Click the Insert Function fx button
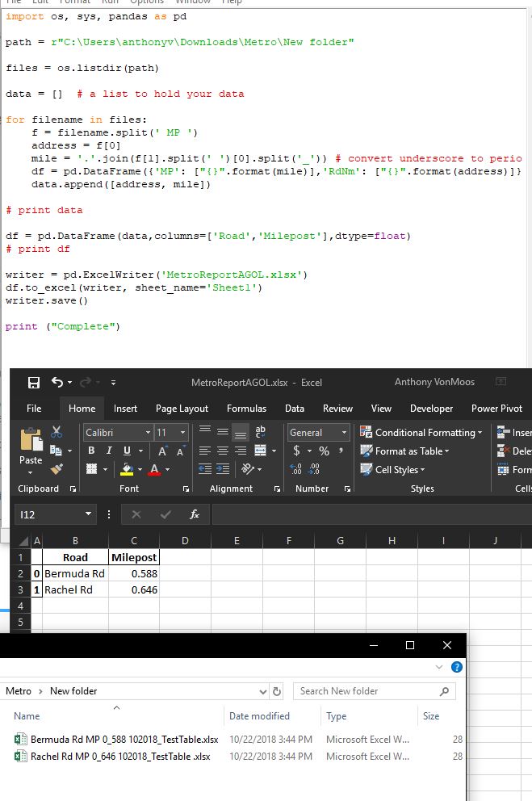Image resolution: width=532 pixels, height=801 pixels. click(194, 514)
